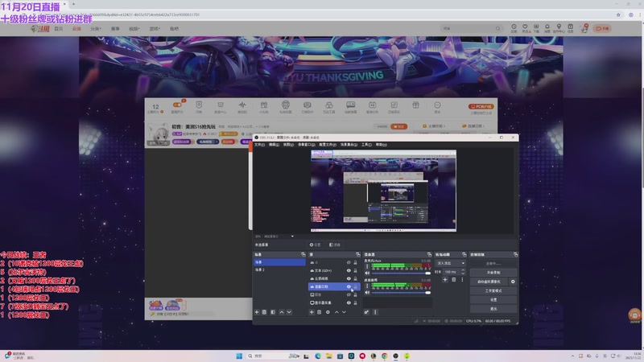This screenshot has width=644, height=362.
Task: Enable 工作室模式 in OBS controls
Action: [x=493, y=290]
